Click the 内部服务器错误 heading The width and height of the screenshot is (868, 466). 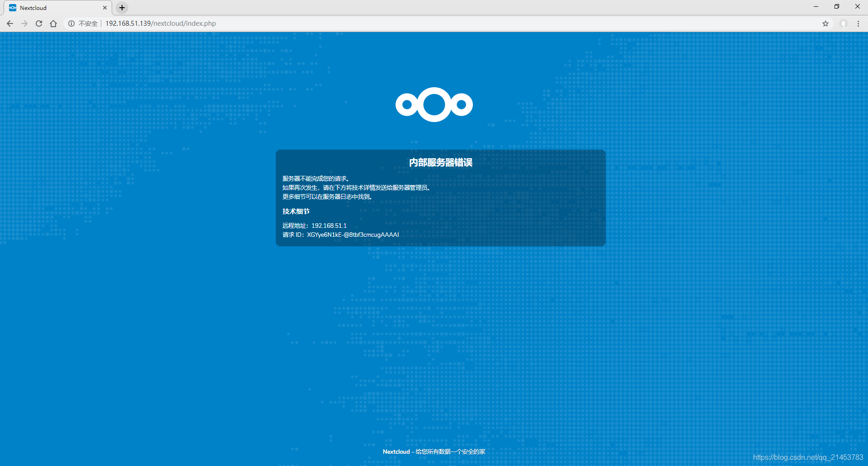coord(441,162)
